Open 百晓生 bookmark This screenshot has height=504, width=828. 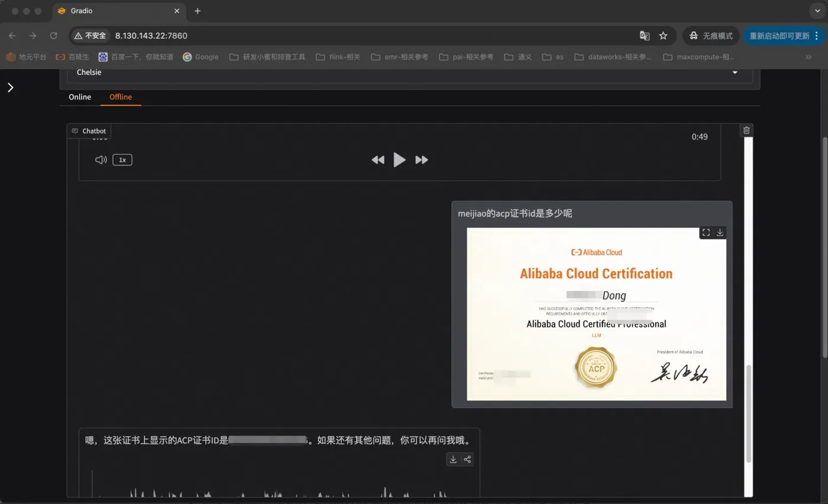click(x=72, y=57)
